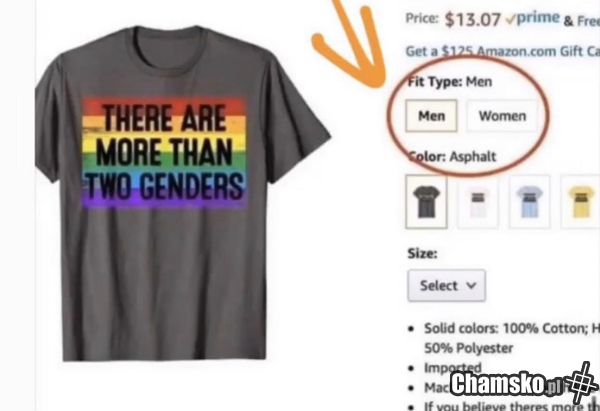600x411 pixels.
Task: Open the Amazon.com Gift Card offer link
Action: point(502,51)
